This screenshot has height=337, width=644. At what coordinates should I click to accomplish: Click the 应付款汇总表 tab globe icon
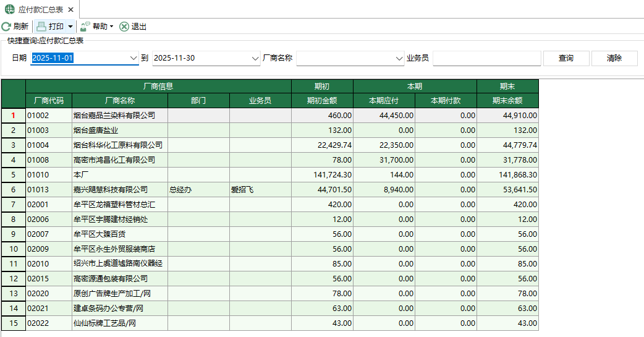[x=10, y=10]
